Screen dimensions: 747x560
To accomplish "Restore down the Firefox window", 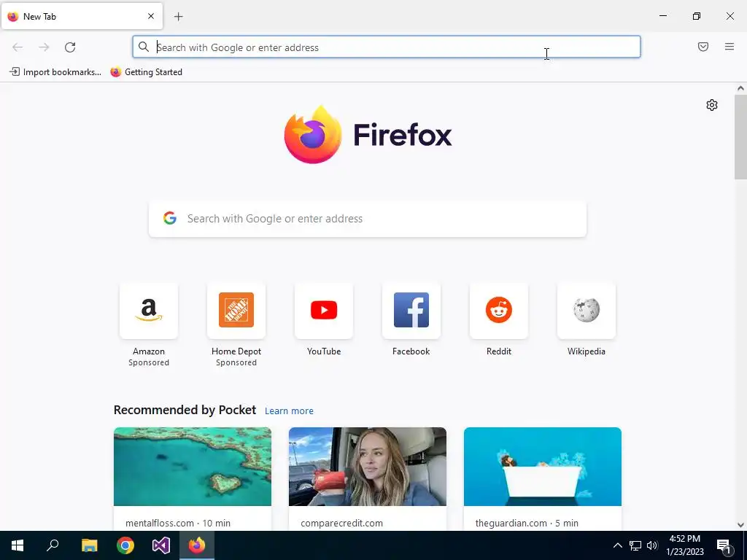I will tap(697, 16).
